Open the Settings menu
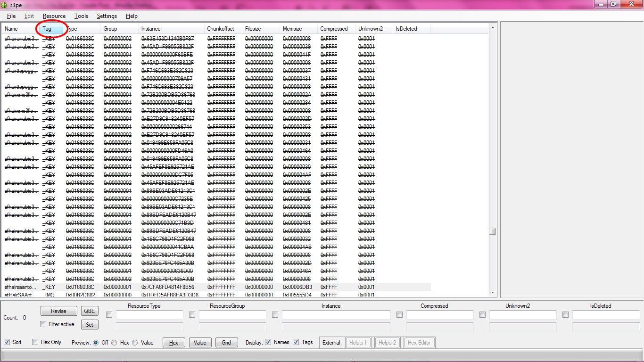The height and width of the screenshot is (362, 644). pos(107,16)
